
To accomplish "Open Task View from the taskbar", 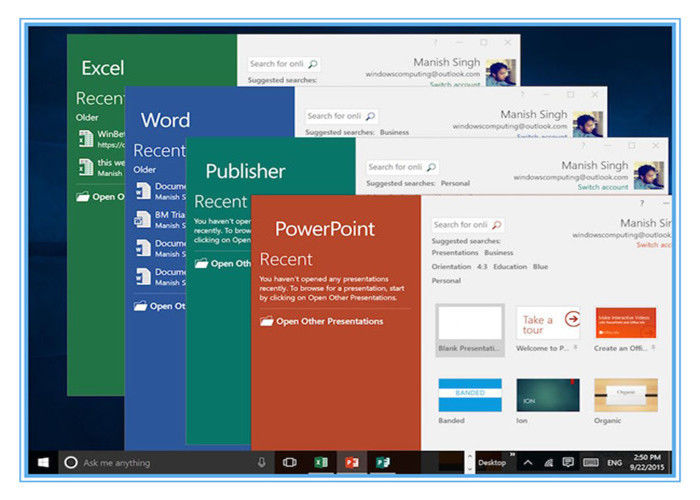I will [x=290, y=462].
